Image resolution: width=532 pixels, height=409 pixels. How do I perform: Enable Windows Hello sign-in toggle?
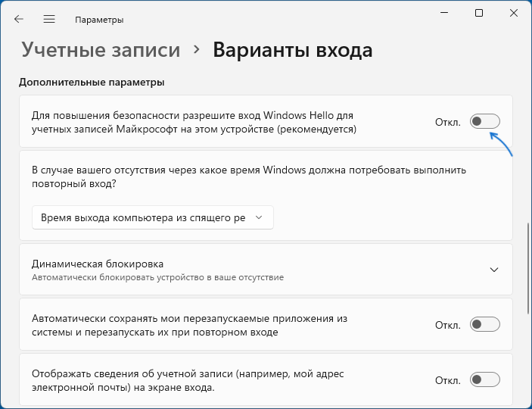[x=485, y=121]
